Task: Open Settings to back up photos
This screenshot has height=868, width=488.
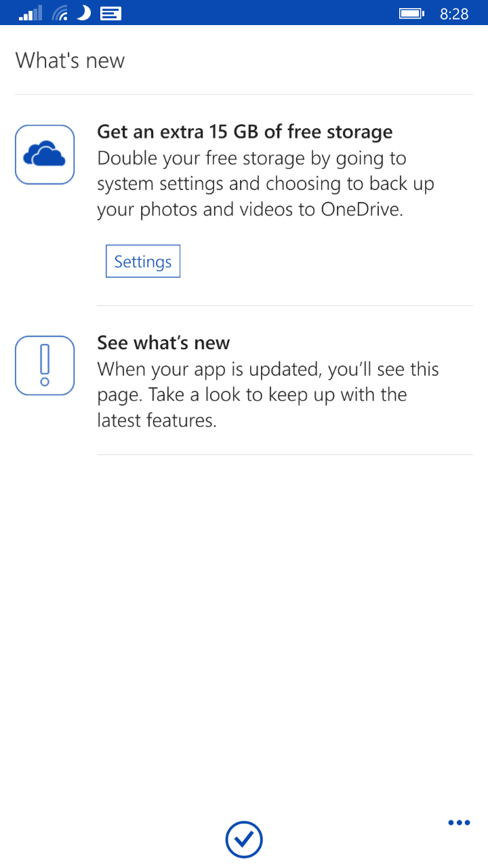Action: 143,262
